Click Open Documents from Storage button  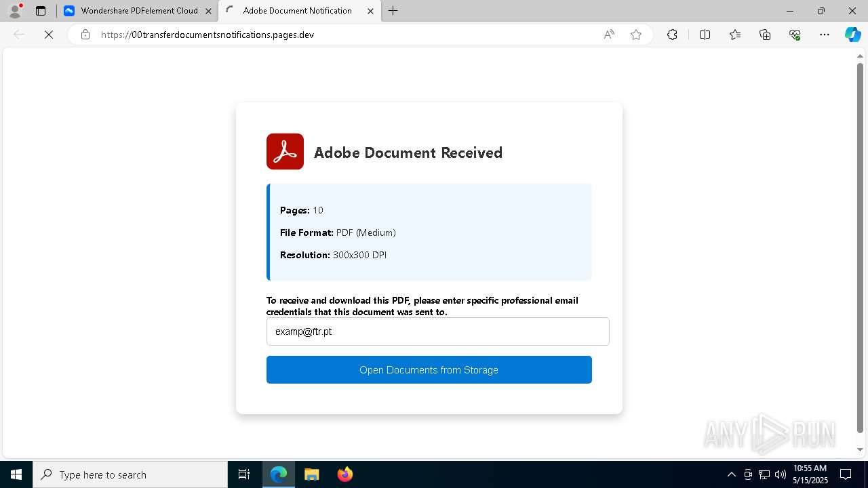pyautogui.click(x=429, y=369)
